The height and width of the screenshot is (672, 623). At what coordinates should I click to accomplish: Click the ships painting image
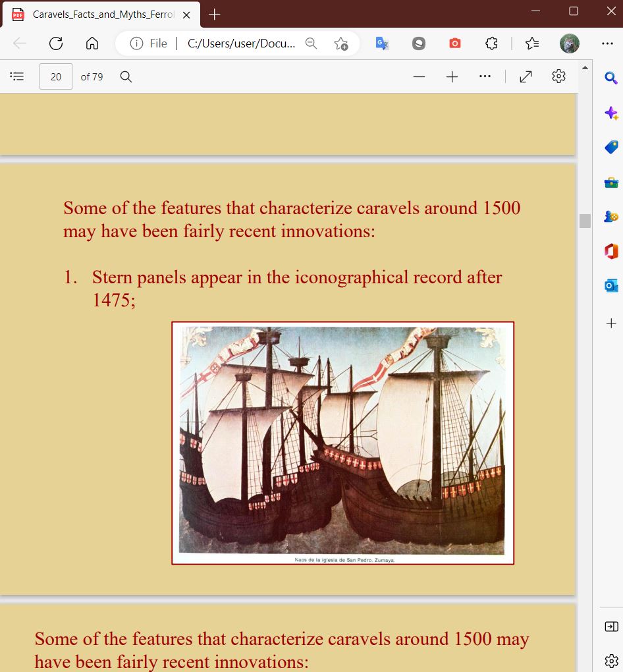[x=342, y=440]
